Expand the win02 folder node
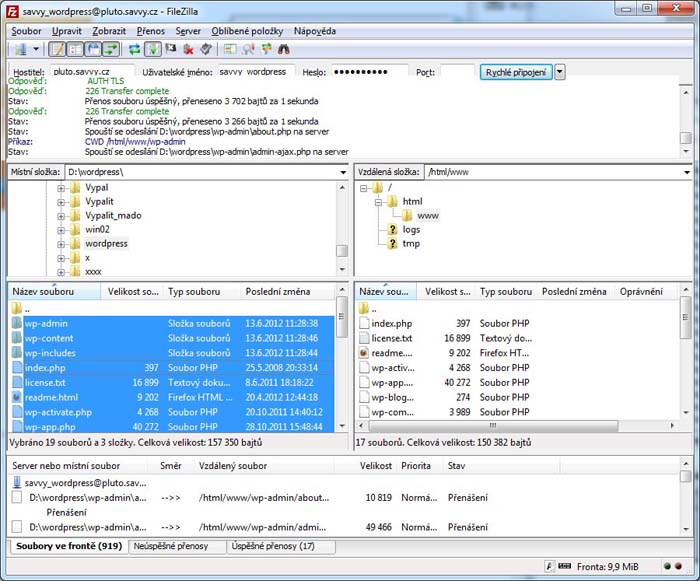Image resolution: width=700 pixels, height=581 pixels. pos(61,230)
